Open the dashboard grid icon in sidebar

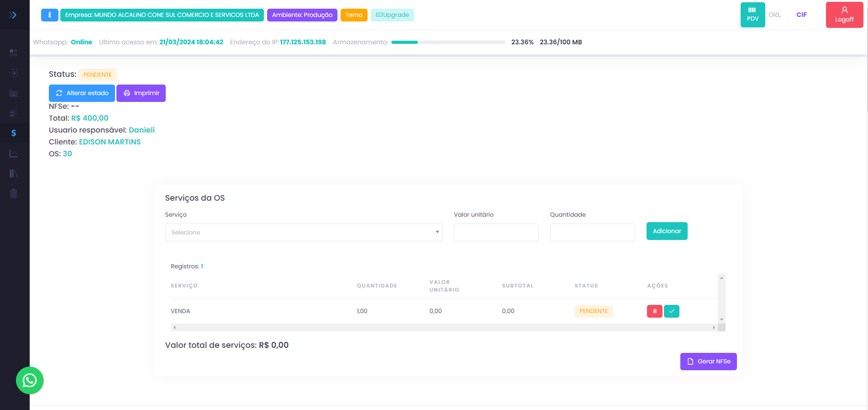(14, 53)
